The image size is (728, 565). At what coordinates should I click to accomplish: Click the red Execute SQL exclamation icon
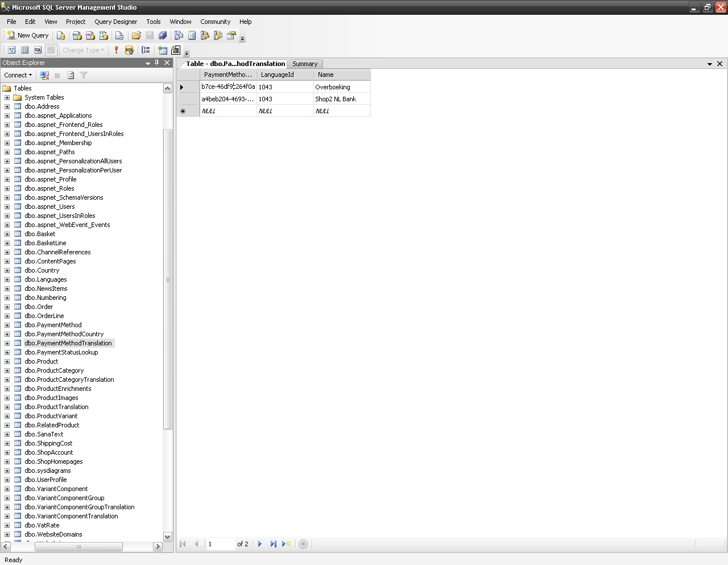(x=116, y=50)
